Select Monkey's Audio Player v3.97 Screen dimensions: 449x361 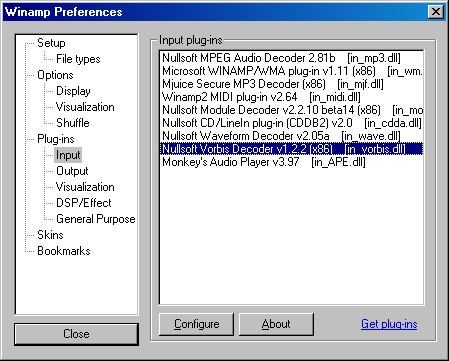point(291,162)
